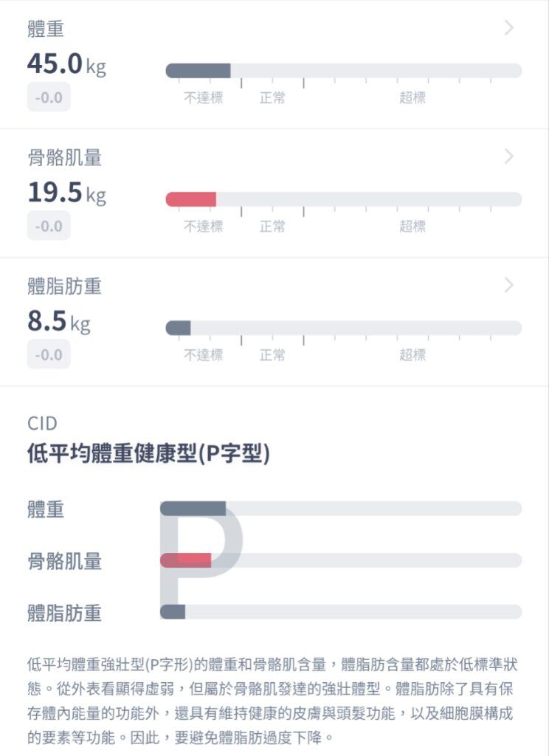Click the 體脂肪重 bar in CID chart
The width and height of the screenshot is (549, 756).
tap(173, 612)
